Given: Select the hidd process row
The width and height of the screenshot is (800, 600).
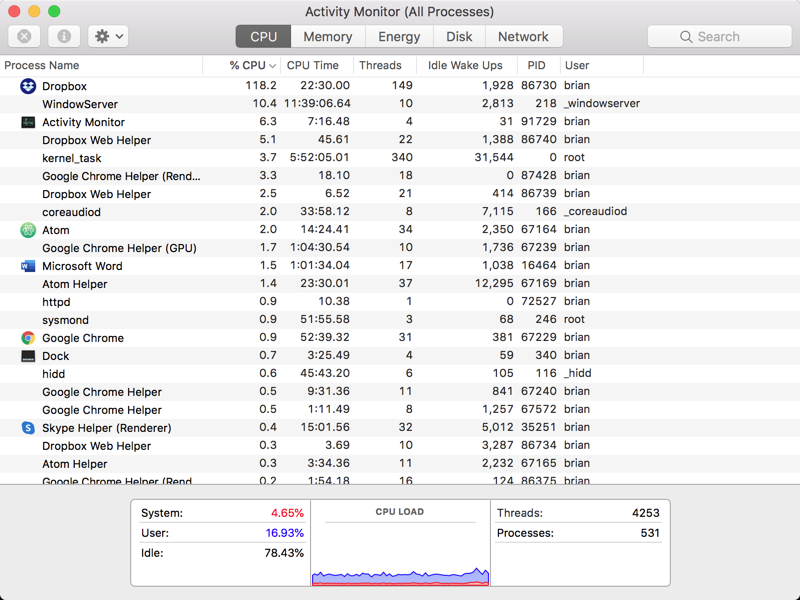Looking at the screenshot, I should pos(400,373).
